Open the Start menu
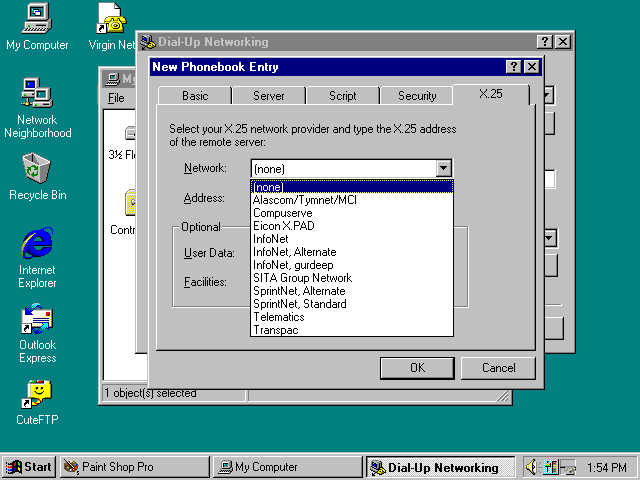 pyautogui.click(x=29, y=467)
